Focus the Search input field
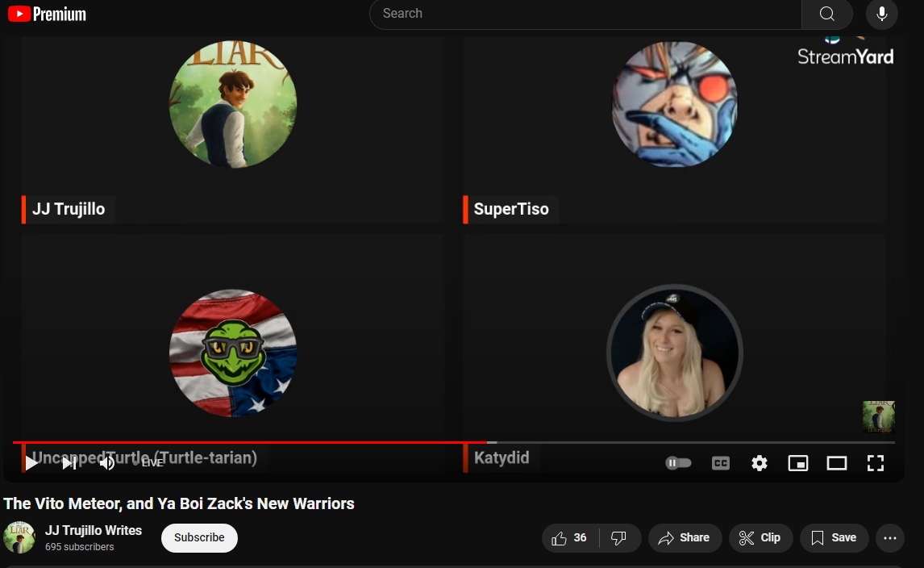 (x=585, y=14)
